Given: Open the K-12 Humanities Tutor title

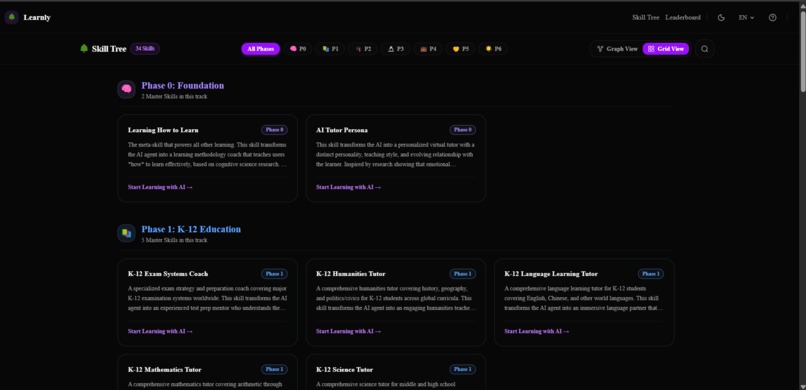Looking at the screenshot, I should [x=351, y=274].
